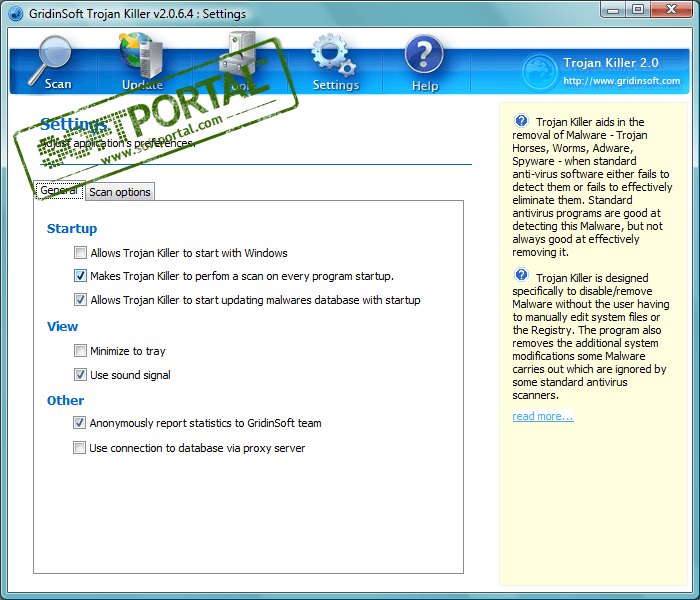Enable Minimize to tray option
Image resolution: width=700 pixels, height=600 pixels.
[x=80, y=350]
